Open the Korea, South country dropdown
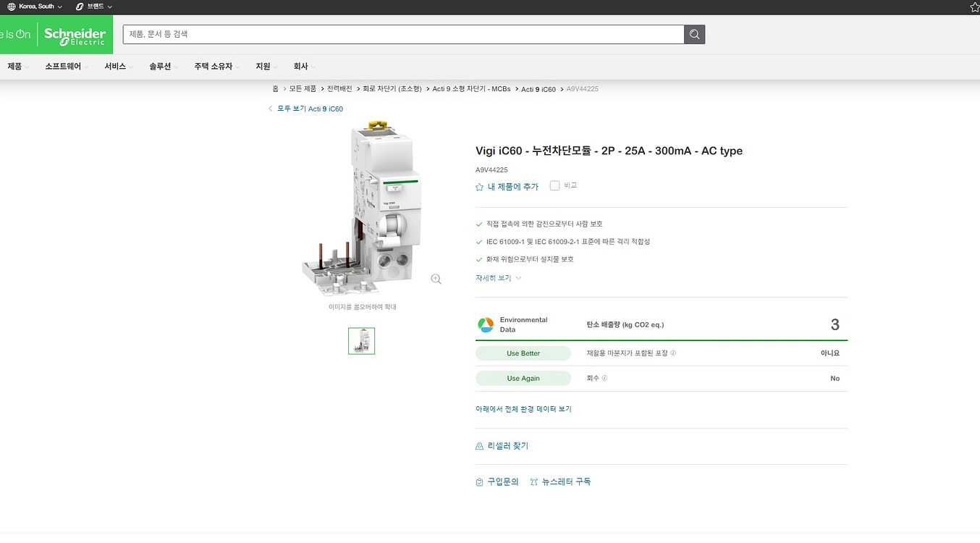Screen dimensions: 980x543 (35, 7)
